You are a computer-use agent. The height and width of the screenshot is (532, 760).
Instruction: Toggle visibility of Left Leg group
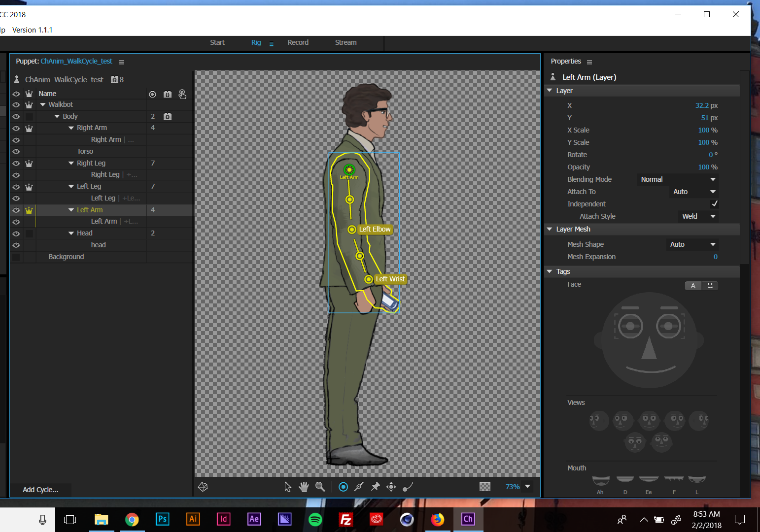pos(16,187)
